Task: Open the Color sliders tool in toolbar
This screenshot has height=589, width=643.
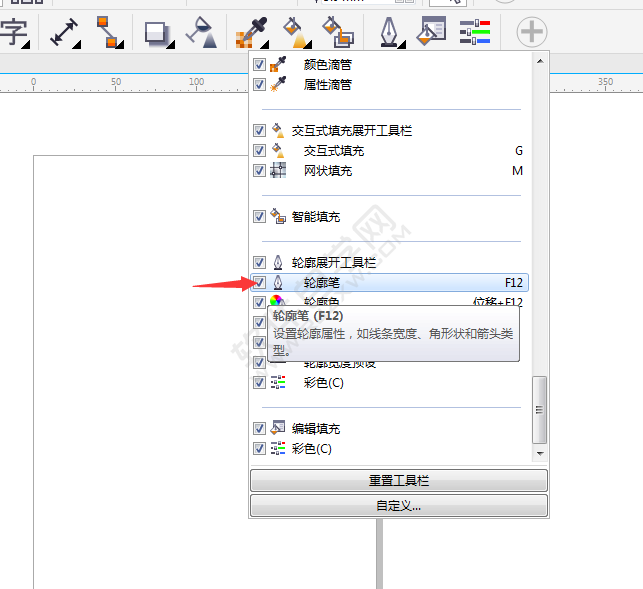Action: coord(475,32)
